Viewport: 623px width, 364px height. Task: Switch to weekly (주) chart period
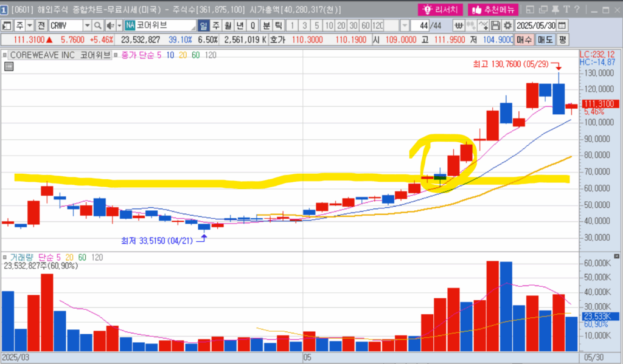coord(216,26)
